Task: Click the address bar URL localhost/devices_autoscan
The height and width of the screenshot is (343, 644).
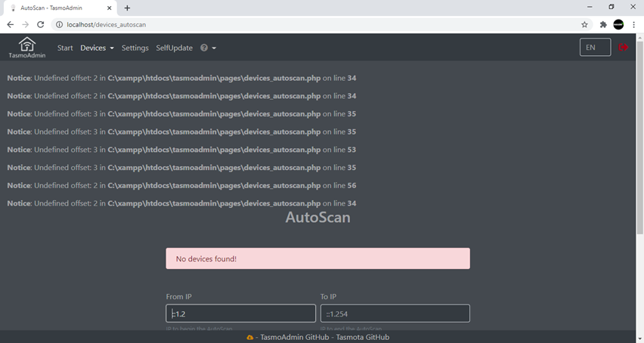Action: (x=107, y=25)
